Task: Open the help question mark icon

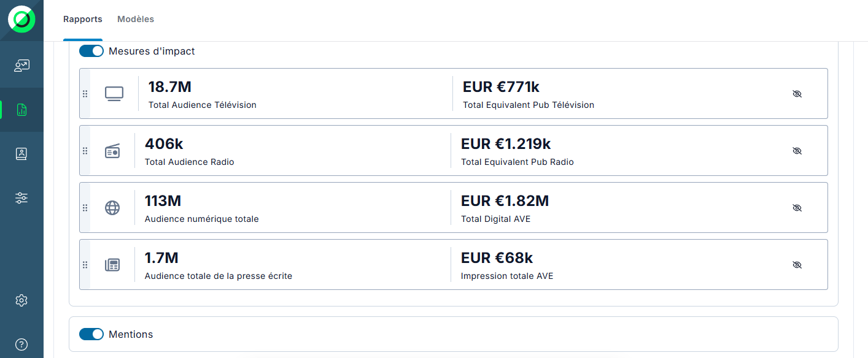Action: point(21,345)
